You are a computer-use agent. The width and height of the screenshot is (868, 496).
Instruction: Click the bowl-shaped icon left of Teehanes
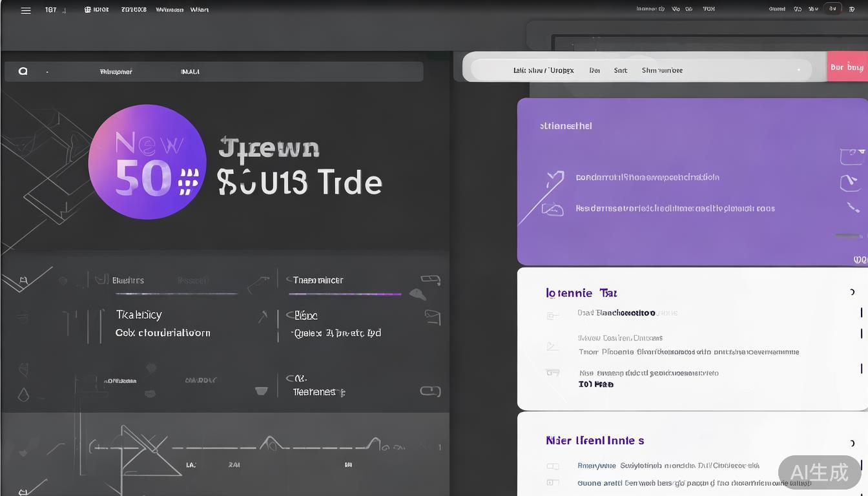[x=261, y=391]
